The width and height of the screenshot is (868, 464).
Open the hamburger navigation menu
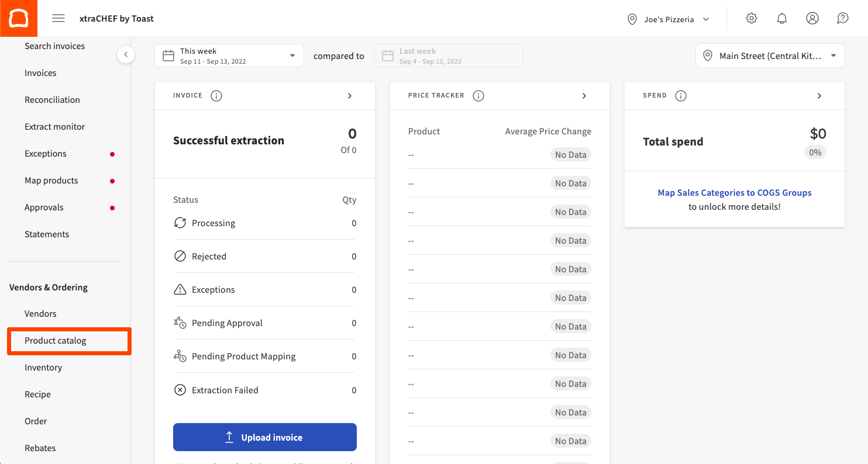[x=58, y=18]
